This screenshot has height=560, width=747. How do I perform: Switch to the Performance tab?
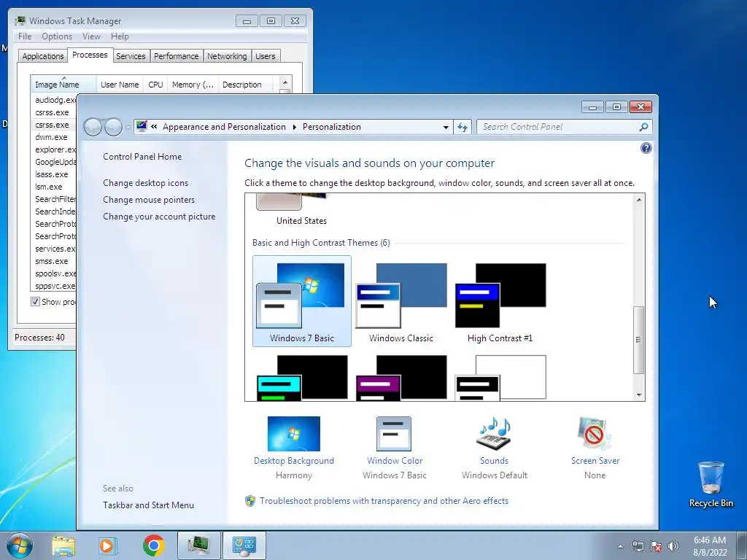click(177, 55)
